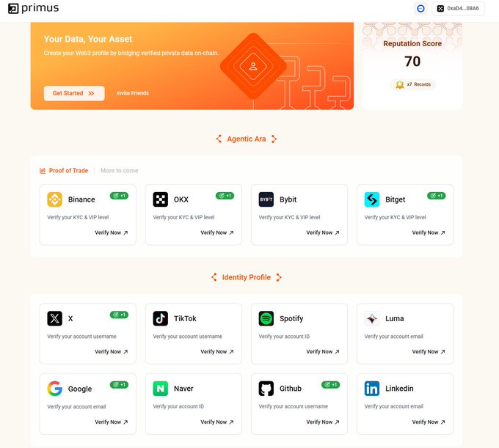Screen dimensions: 499x448
Task: Click the Get Started button
Action: point(74,93)
